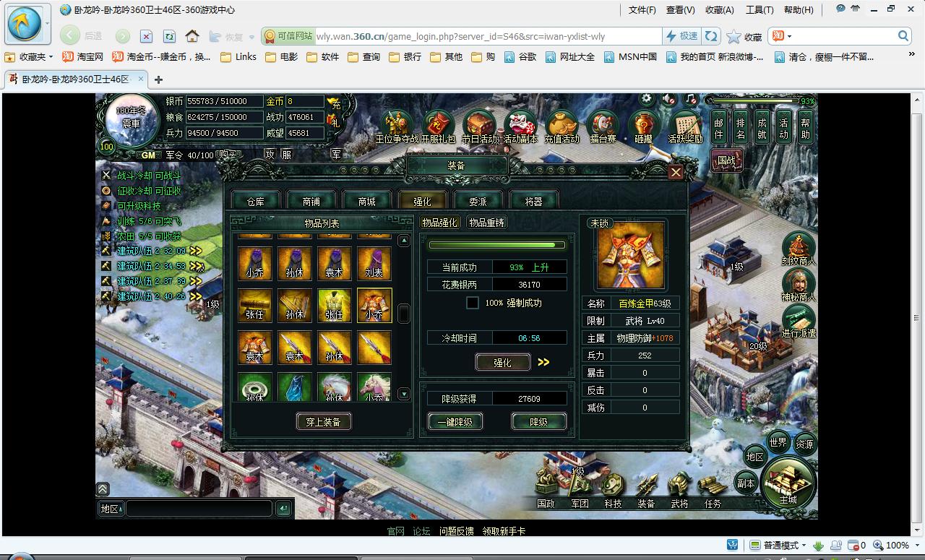Select white horse item labeled 孙休
Image resolution: width=925 pixels, height=560 pixels.
pyautogui.click(x=334, y=387)
